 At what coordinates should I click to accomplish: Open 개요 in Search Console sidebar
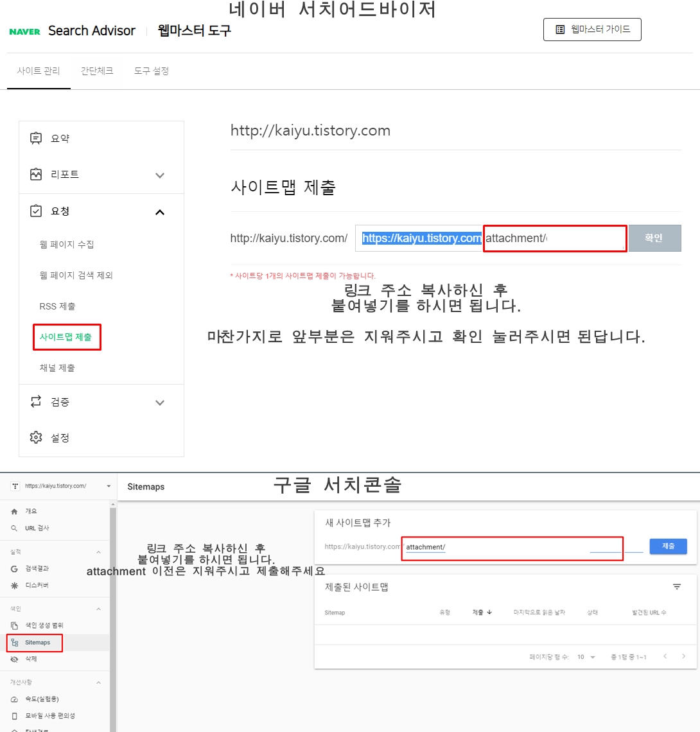tap(31, 511)
